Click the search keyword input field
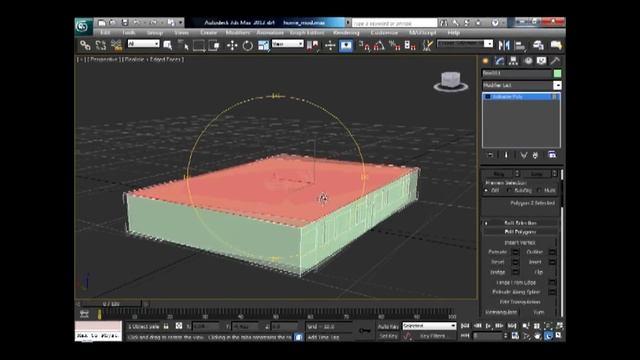 click(x=394, y=23)
